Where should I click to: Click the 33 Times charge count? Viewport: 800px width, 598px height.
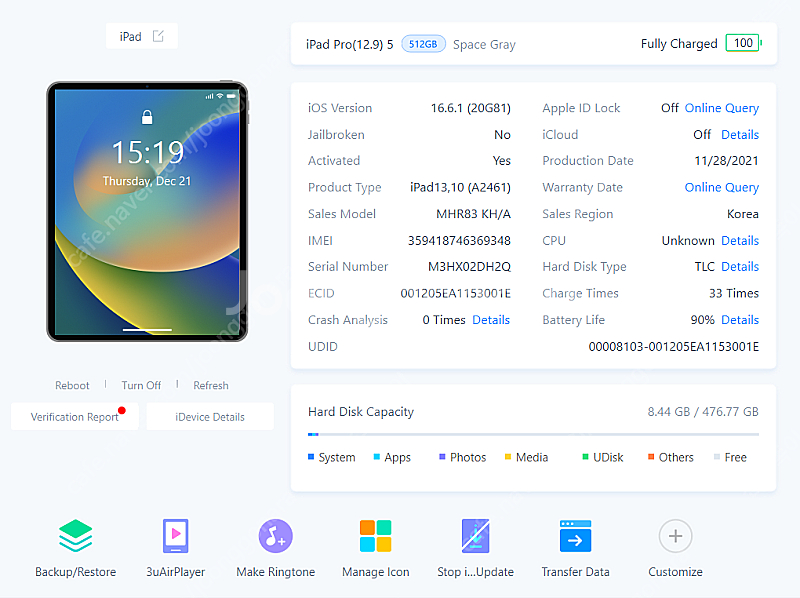(x=734, y=293)
